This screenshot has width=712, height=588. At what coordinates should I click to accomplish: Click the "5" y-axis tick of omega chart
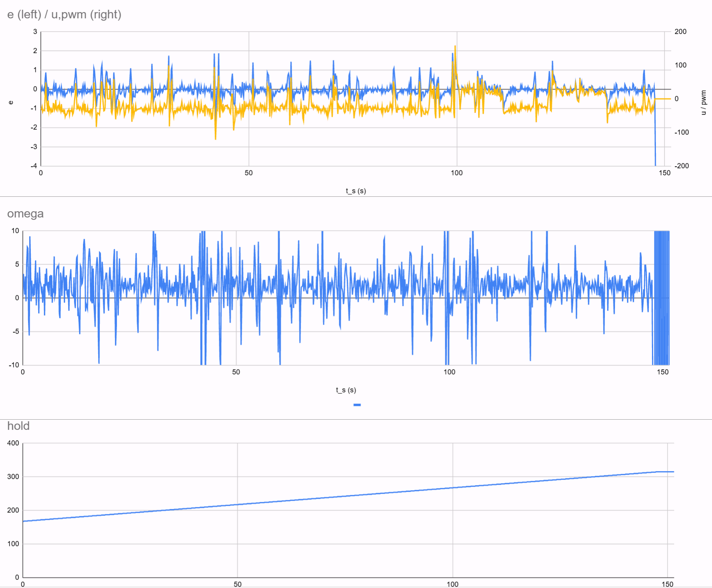(x=17, y=264)
